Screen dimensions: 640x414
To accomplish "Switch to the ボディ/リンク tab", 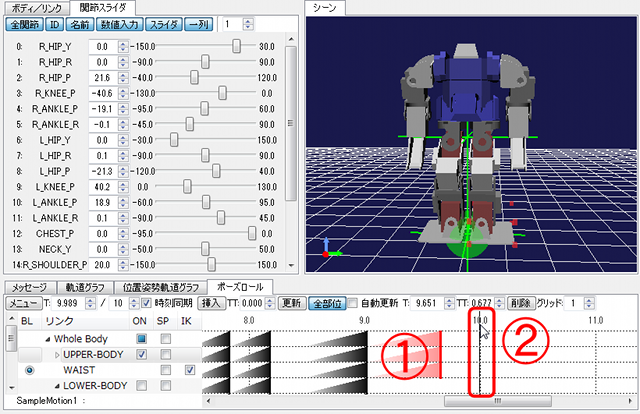I will (37, 7).
